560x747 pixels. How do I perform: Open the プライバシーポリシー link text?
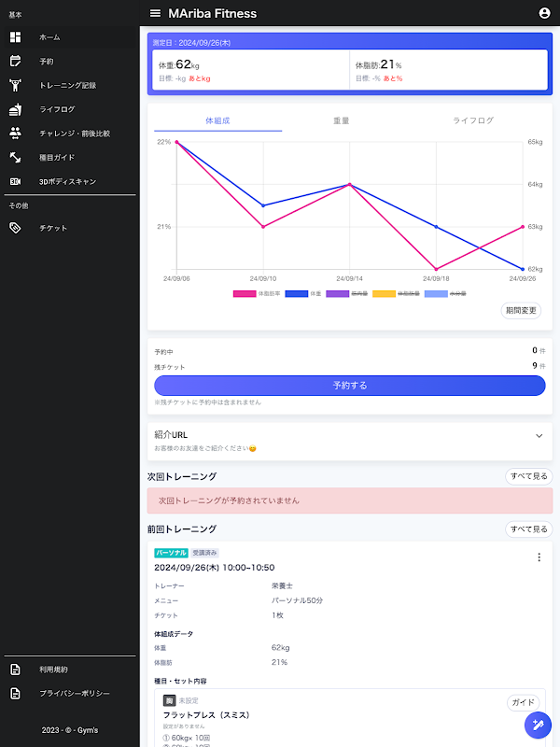tap(75, 693)
